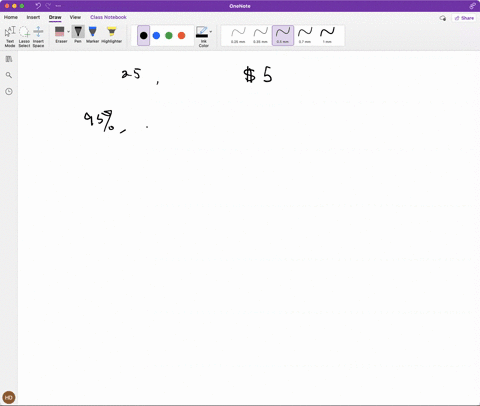Toggle the Pen tool
Viewport: 480px width, 406px height.
point(78,35)
